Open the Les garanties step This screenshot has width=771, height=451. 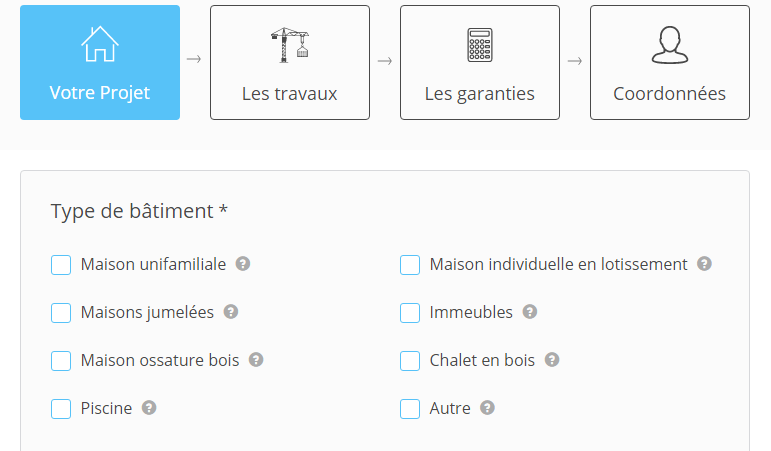[x=480, y=63]
